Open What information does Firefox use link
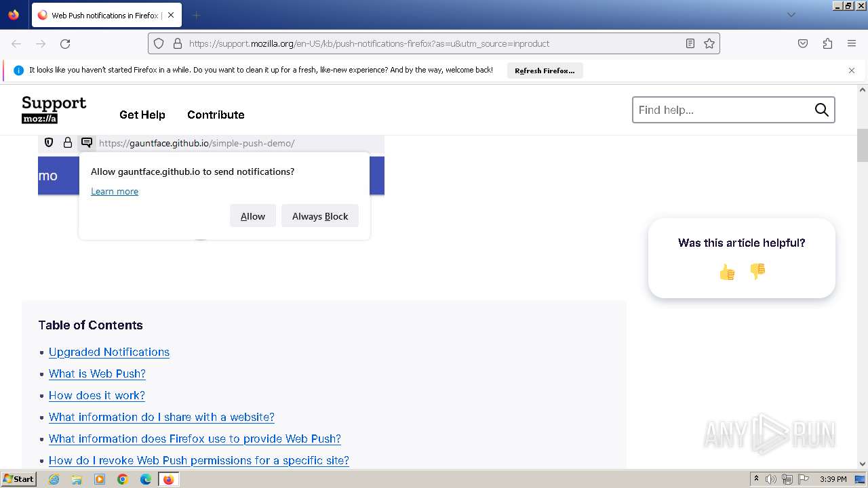 (195, 439)
